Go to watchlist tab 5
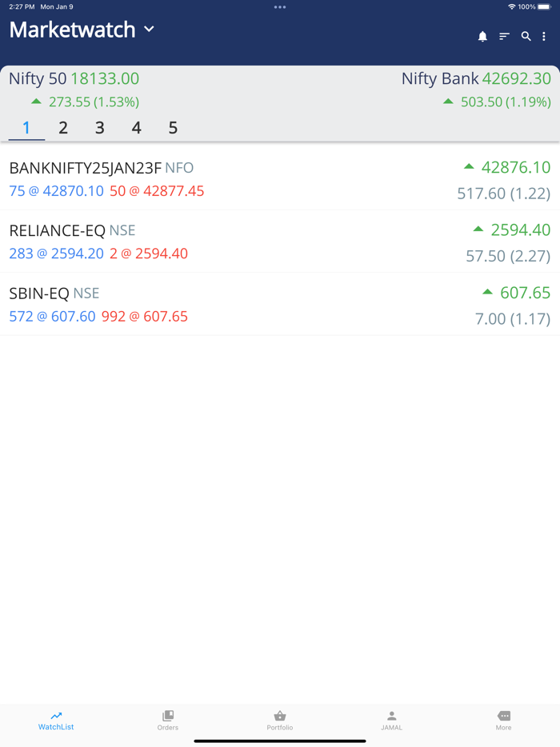The height and width of the screenshot is (747, 560). pyautogui.click(x=173, y=128)
